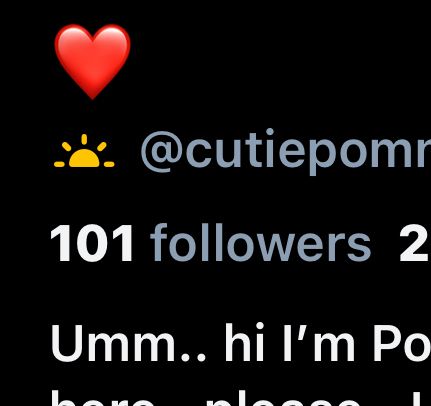Viewport: 431px width, 406px height.
Task: Click the yellow half-disc of the sunrise
Action: (x=84, y=158)
